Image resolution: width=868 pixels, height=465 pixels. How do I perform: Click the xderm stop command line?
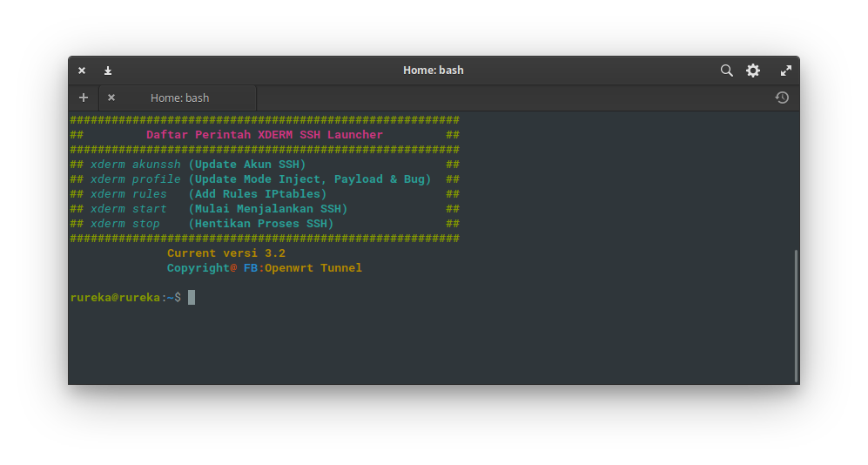[265, 224]
